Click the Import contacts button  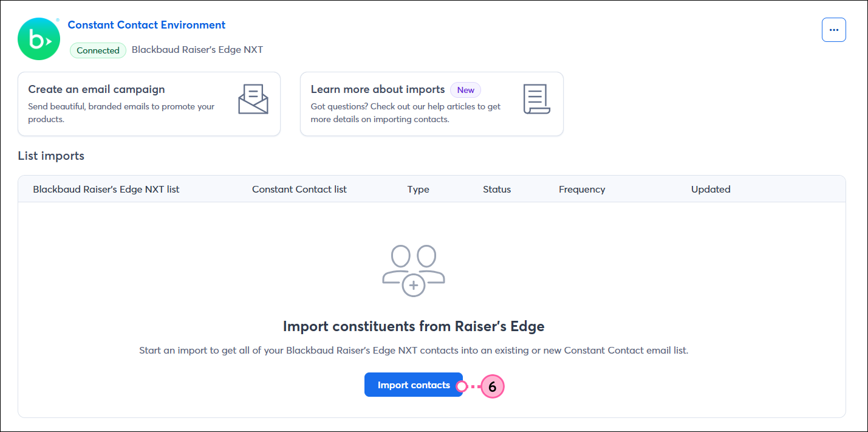click(414, 385)
